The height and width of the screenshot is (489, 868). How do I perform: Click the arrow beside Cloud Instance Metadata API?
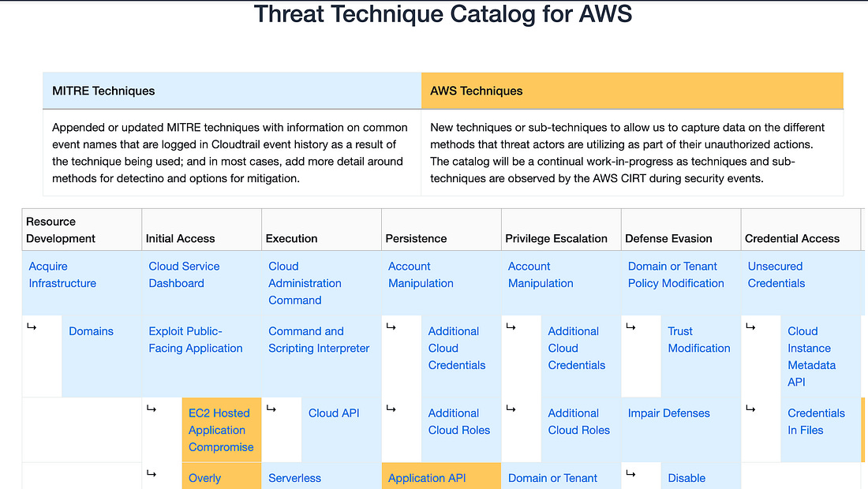(x=750, y=327)
